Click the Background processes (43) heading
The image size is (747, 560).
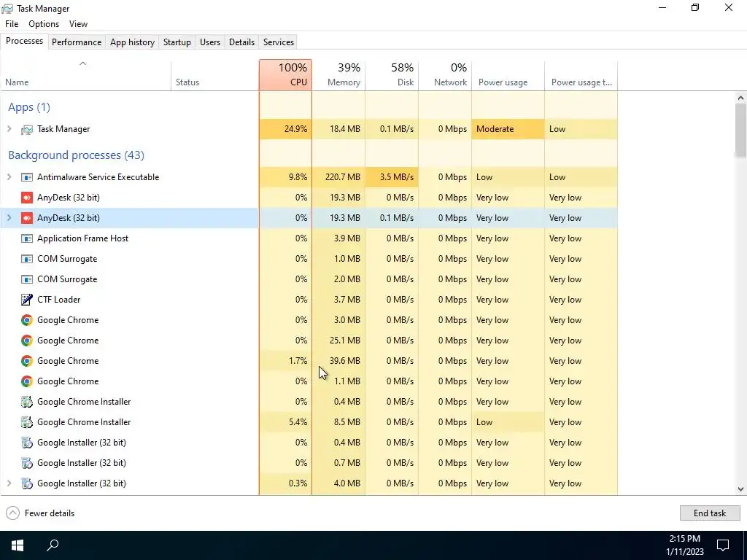point(76,155)
